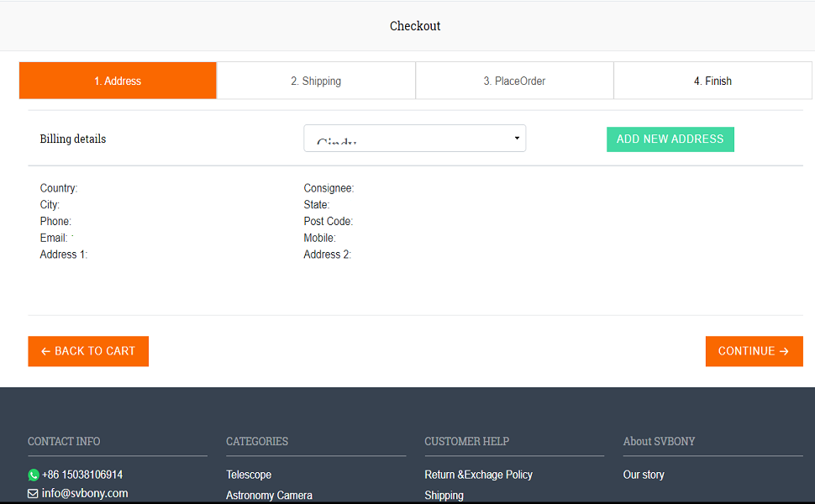Viewport: 815px width, 504px height.
Task: Click the envelope icon beside the email address
Action: [33, 493]
